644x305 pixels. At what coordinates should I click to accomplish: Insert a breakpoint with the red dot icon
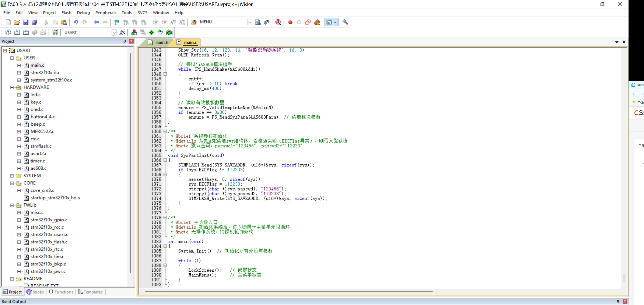290,22
